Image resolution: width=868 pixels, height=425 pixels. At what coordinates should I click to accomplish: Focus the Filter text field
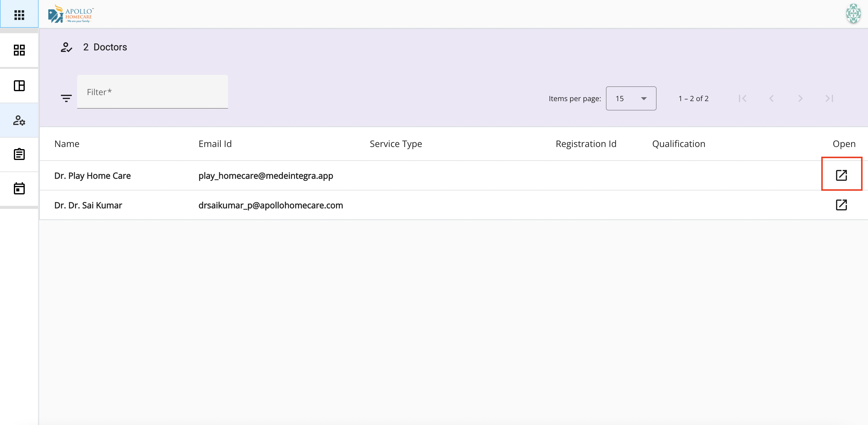tap(152, 92)
